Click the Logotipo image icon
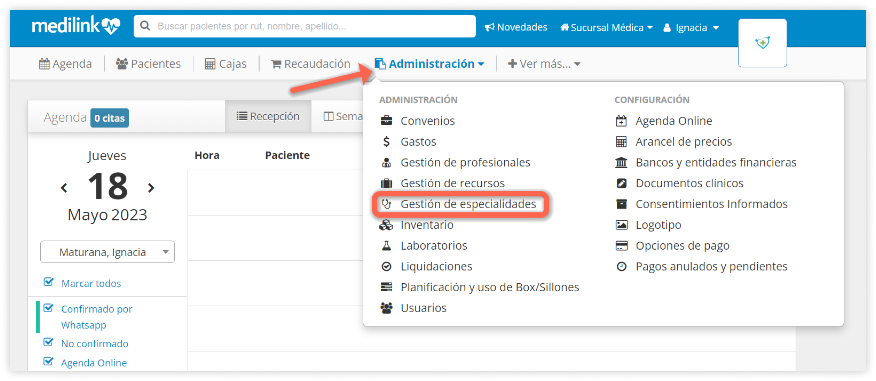 click(621, 225)
